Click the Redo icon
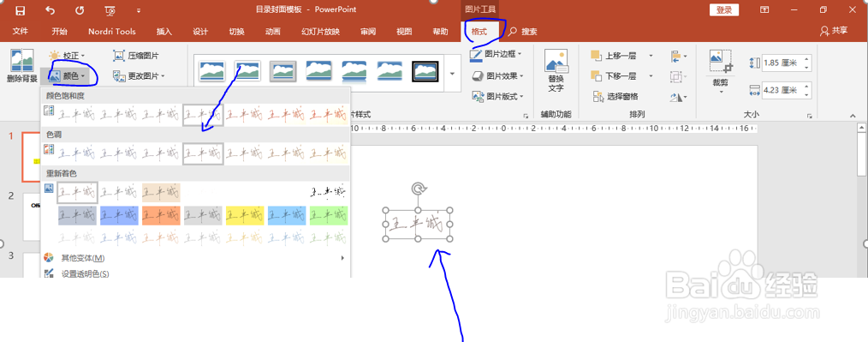 click(80, 10)
